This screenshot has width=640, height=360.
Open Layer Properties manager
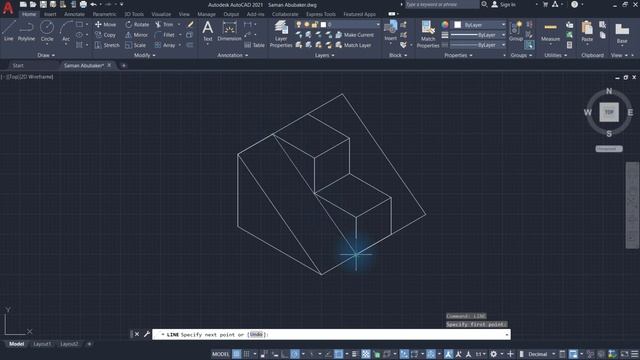coord(281,33)
